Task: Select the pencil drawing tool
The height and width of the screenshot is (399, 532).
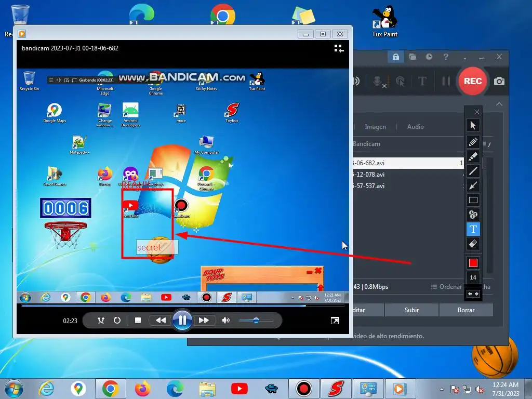Action: click(473, 142)
